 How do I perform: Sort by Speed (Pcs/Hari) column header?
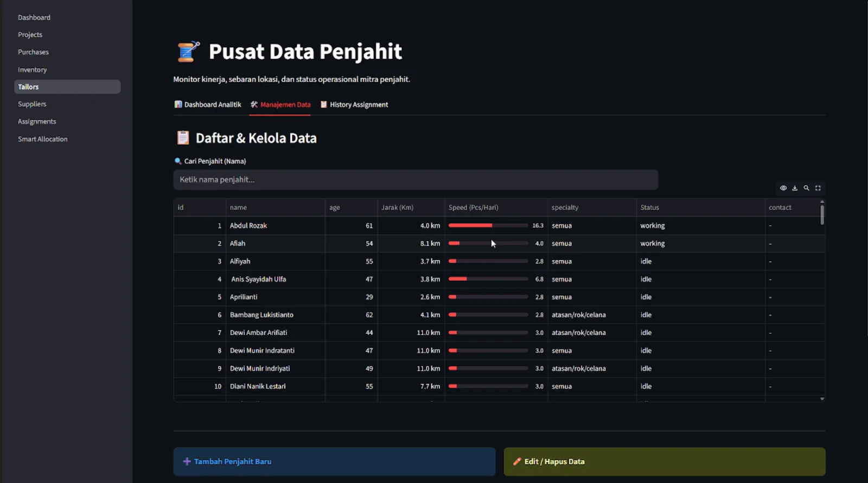pyautogui.click(x=496, y=207)
